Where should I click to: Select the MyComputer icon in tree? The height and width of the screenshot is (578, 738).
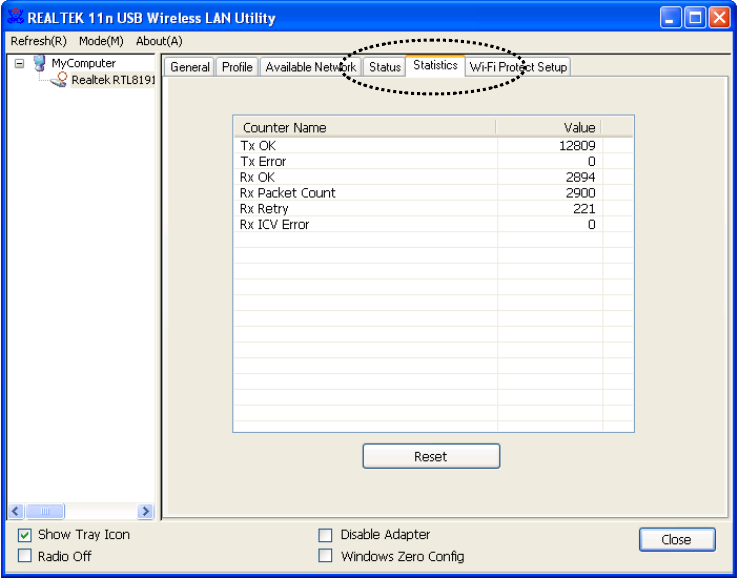[x=40, y=63]
